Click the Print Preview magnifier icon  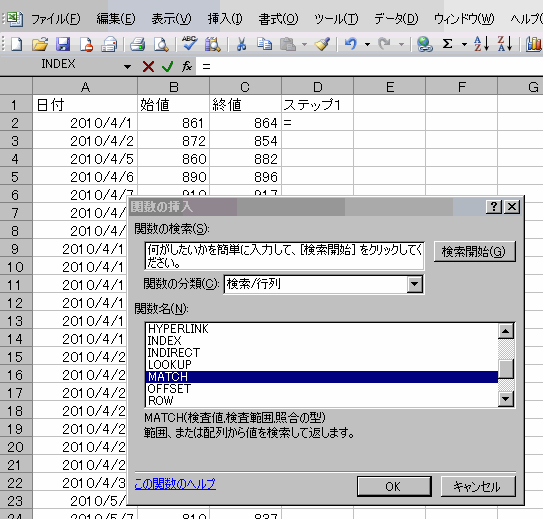[x=161, y=44]
